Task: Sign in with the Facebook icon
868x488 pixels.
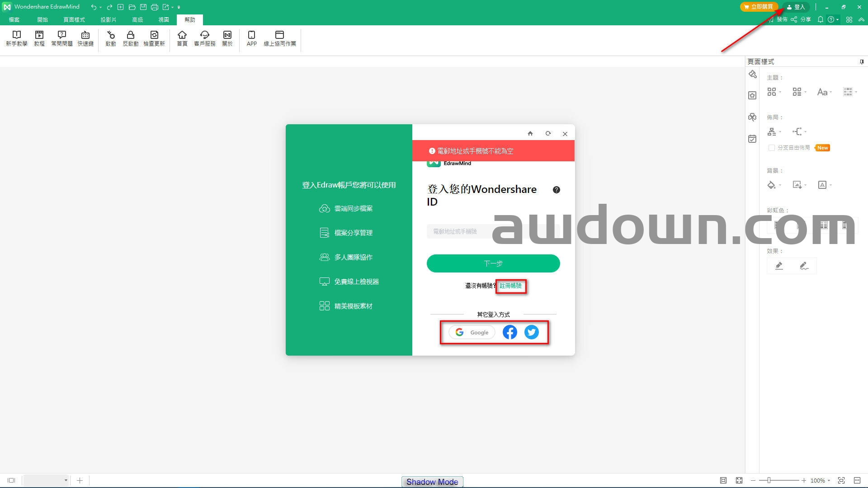Action: point(509,332)
